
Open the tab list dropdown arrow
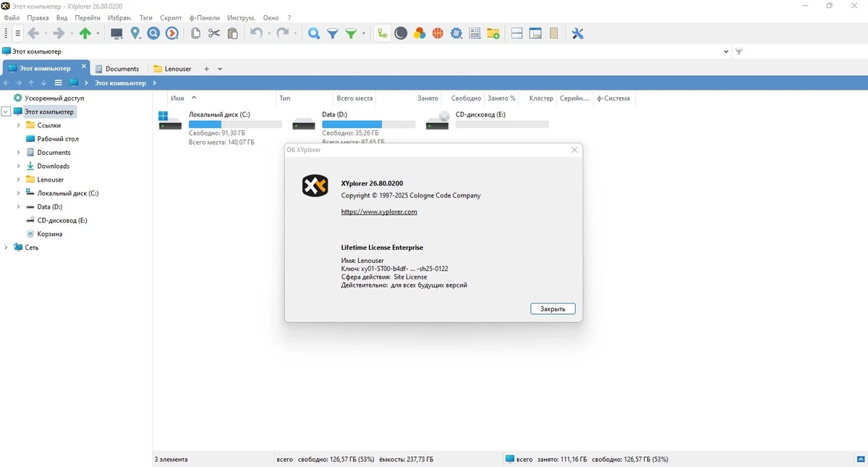(220, 70)
